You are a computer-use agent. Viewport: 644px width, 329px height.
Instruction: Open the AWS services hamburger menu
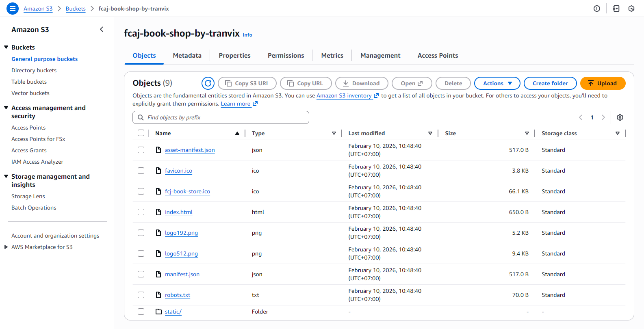click(x=13, y=9)
